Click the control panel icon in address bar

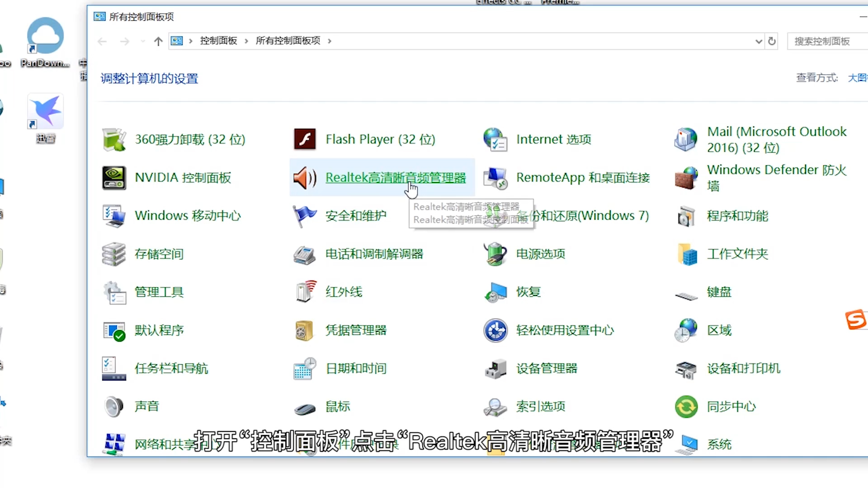click(177, 41)
